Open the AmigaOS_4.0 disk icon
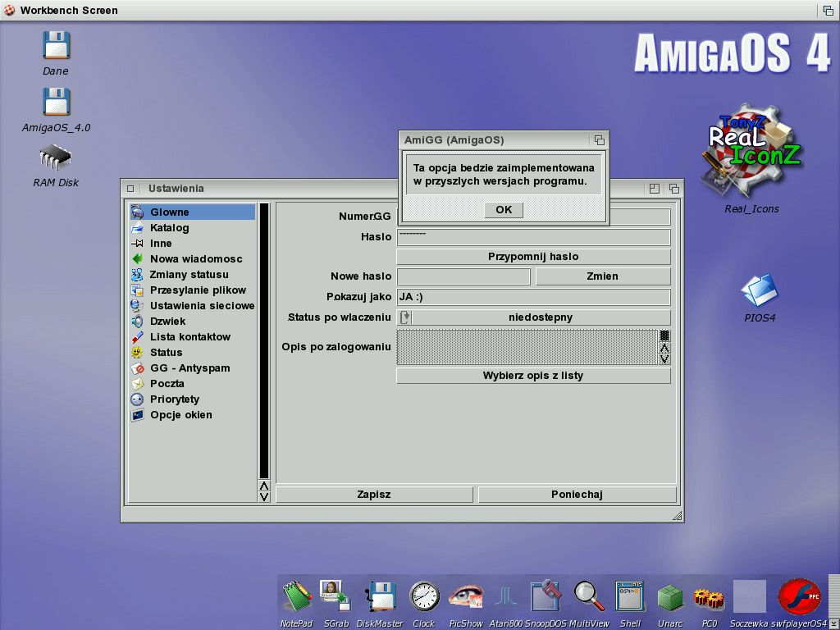Image resolution: width=840 pixels, height=630 pixels. click(x=57, y=102)
